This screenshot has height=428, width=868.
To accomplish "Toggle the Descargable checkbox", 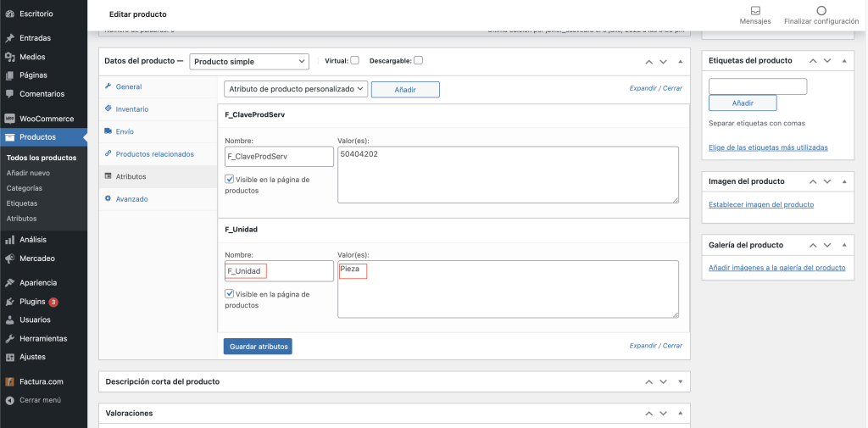I will point(419,60).
